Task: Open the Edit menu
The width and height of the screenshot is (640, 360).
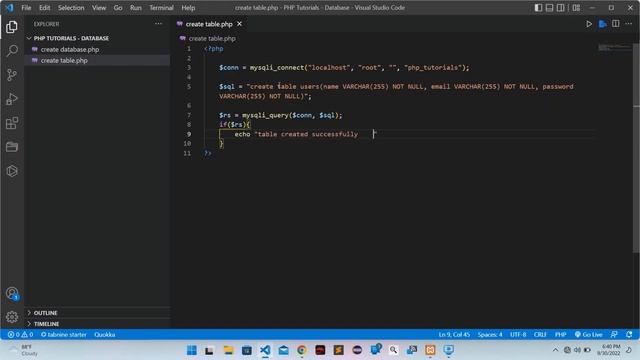Action: coord(44,8)
